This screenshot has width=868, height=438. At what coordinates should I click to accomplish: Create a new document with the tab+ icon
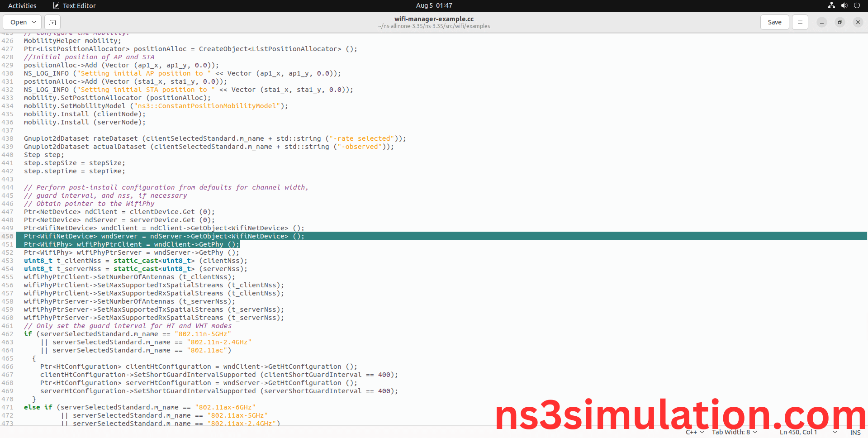(52, 22)
